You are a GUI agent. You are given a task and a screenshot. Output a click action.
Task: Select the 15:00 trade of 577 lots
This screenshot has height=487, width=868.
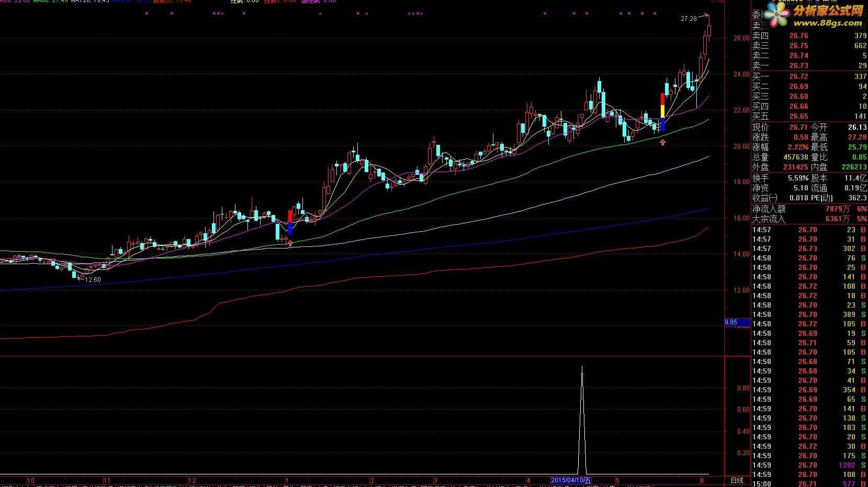click(x=809, y=484)
